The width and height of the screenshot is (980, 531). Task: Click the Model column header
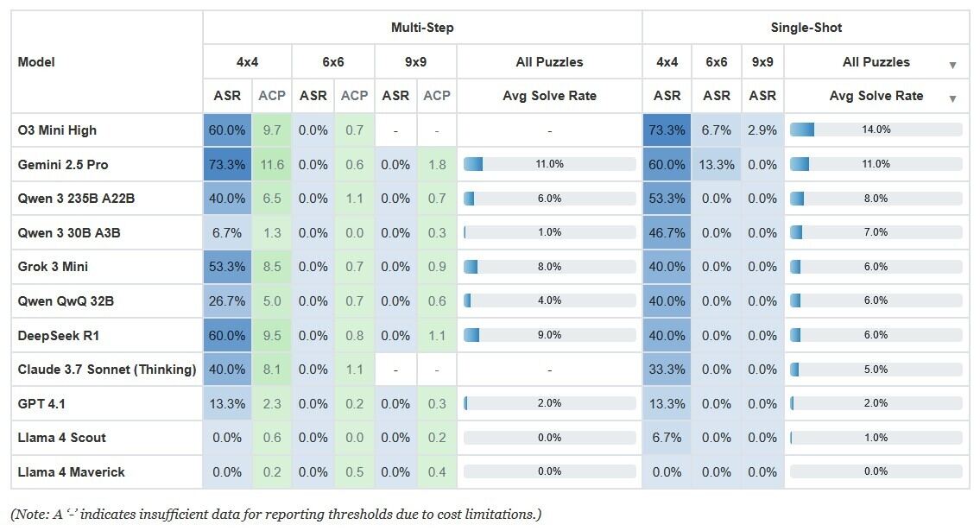click(36, 62)
